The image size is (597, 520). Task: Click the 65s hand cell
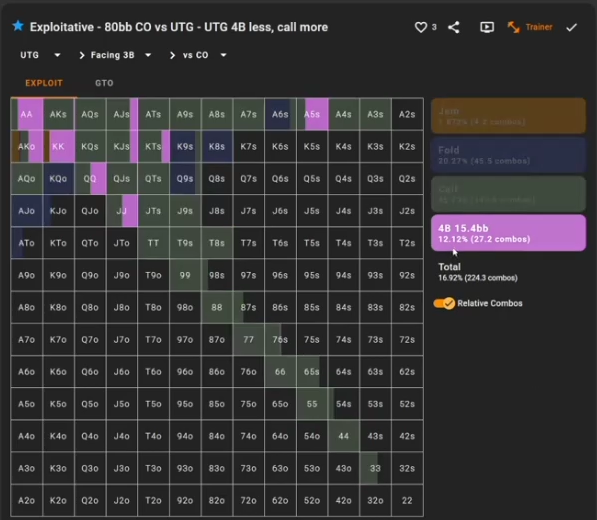(x=312, y=372)
